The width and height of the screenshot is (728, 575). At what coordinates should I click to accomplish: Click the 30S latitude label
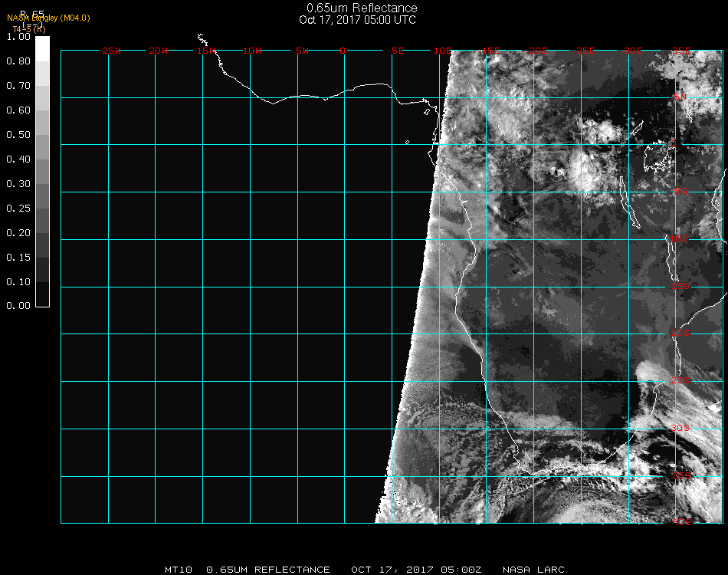(680, 428)
